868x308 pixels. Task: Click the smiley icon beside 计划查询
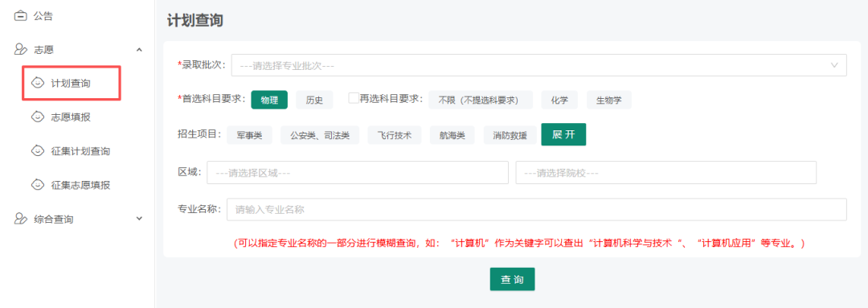coord(37,83)
